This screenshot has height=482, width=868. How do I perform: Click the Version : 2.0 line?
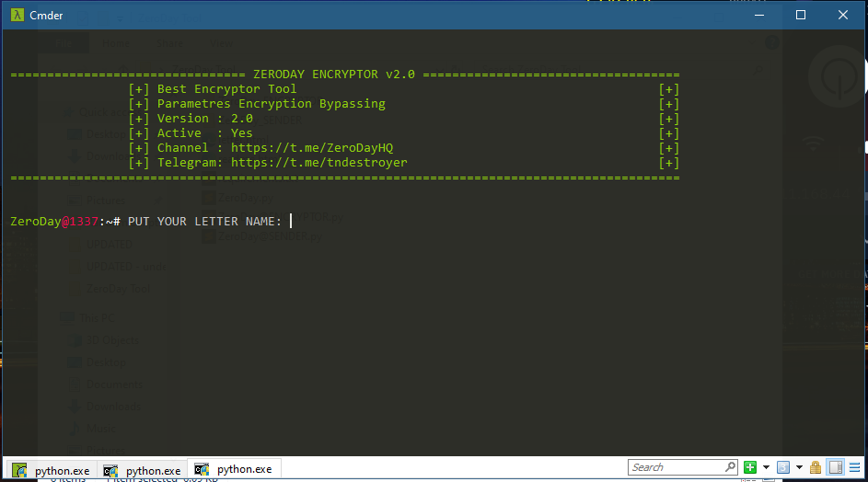pos(205,119)
